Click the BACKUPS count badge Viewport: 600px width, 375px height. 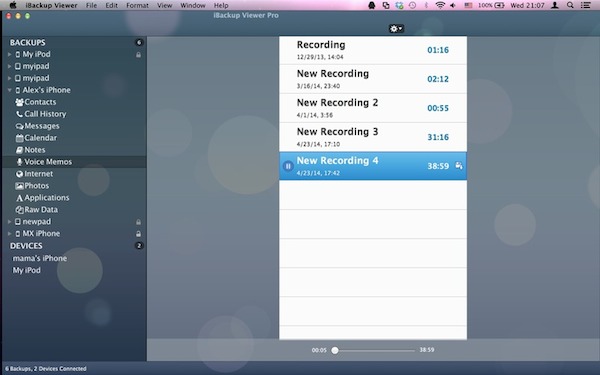coord(139,42)
